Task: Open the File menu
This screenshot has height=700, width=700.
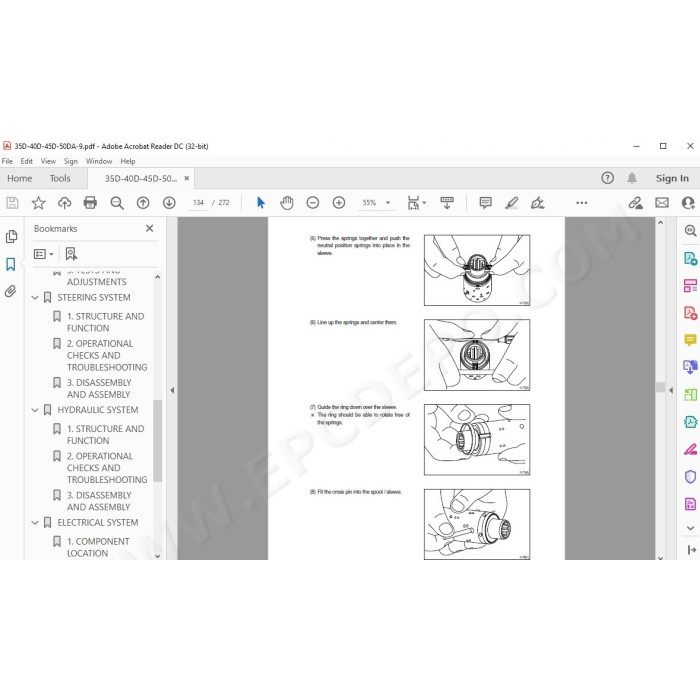Action: pos(7,161)
